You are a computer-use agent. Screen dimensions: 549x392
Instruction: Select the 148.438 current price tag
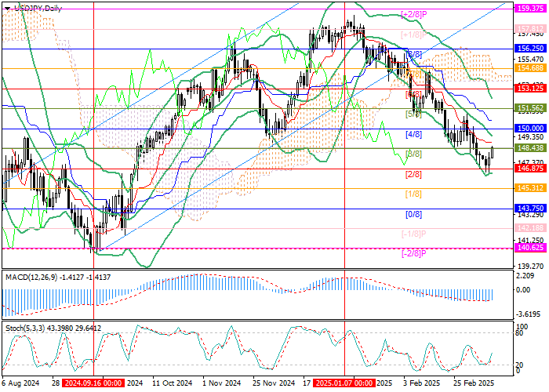pyautogui.click(x=530, y=147)
